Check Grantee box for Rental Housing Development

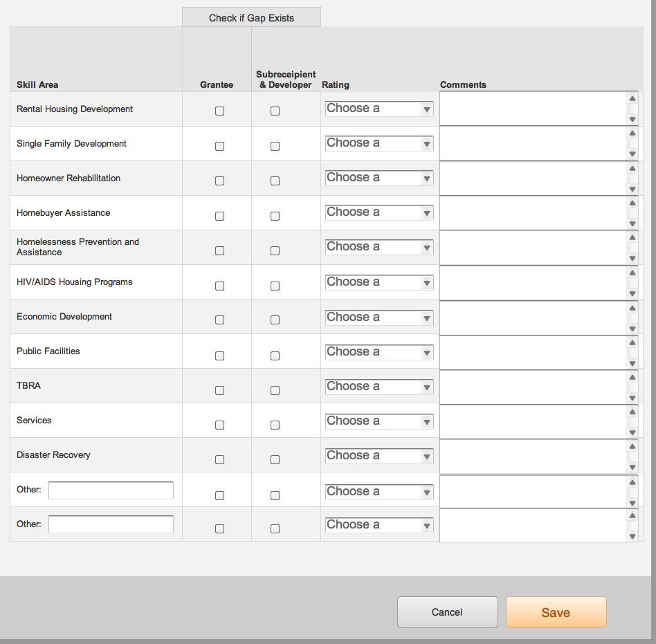pos(219,111)
